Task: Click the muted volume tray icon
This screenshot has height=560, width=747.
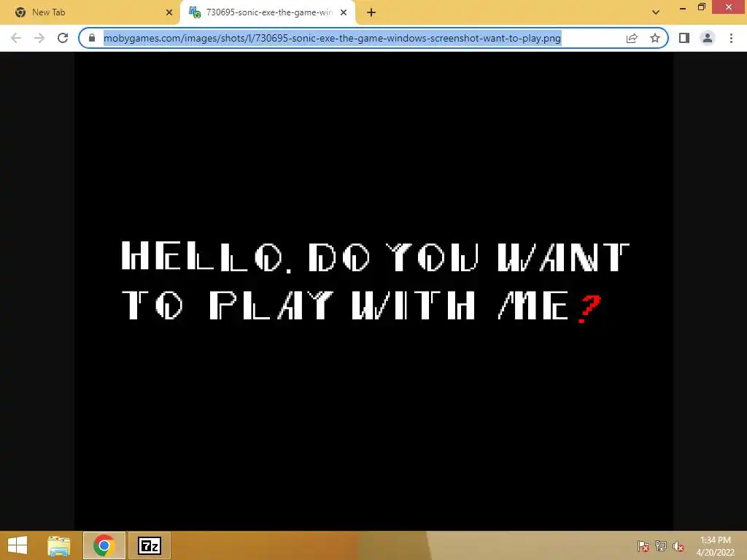Action: click(678, 546)
